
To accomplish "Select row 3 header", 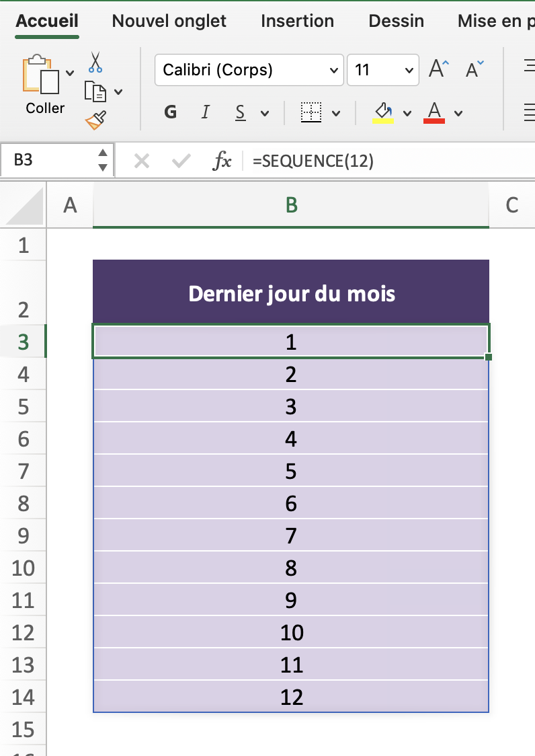I will click(x=23, y=342).
